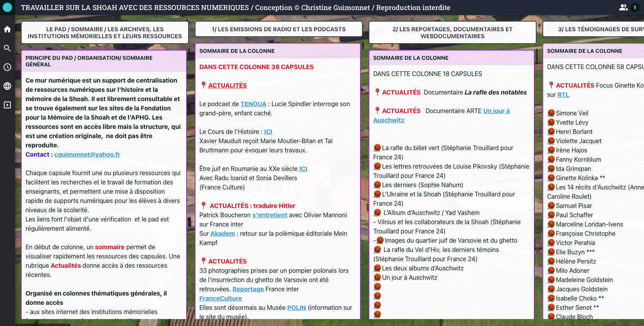Open the RTL link
This screenshot has width=644, height=326.
[x=563, y=95]
